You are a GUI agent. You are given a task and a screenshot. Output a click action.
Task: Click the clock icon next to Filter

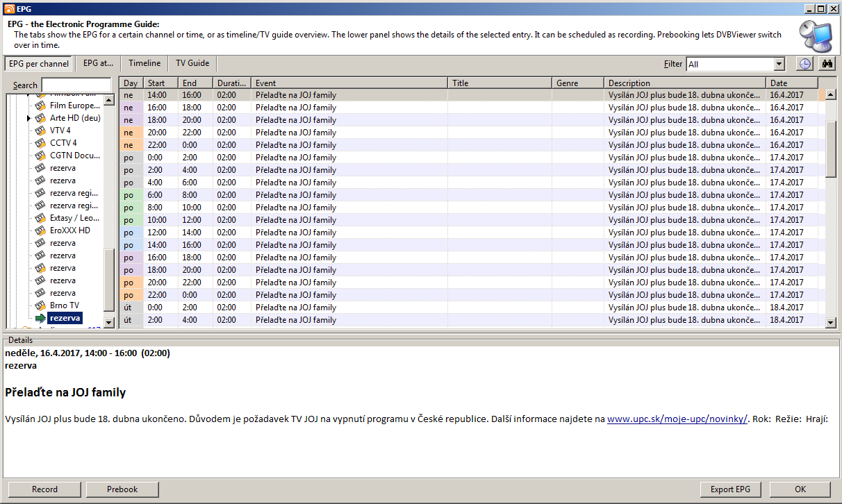click(x=804, y=64)
